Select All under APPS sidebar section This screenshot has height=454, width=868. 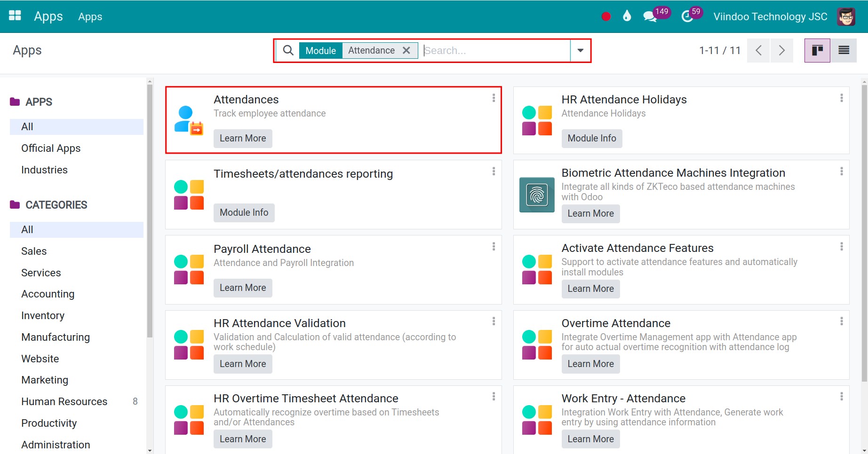(x=76, y=126)
